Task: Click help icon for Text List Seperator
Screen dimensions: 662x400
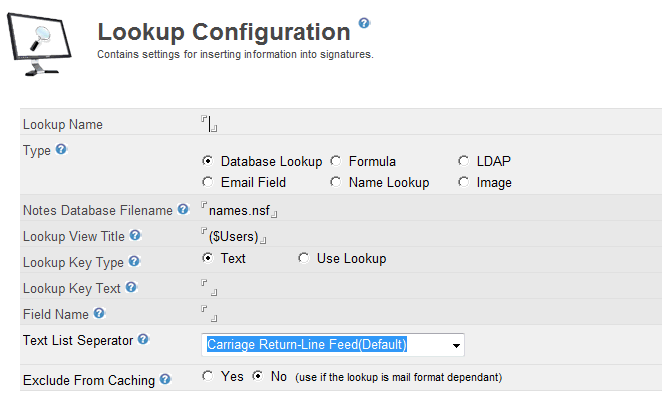Action: [143, 340]
